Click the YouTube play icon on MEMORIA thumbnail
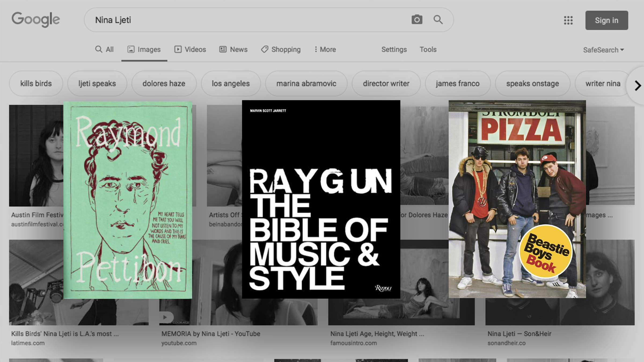Screen dimensions: 644x362 165,317
